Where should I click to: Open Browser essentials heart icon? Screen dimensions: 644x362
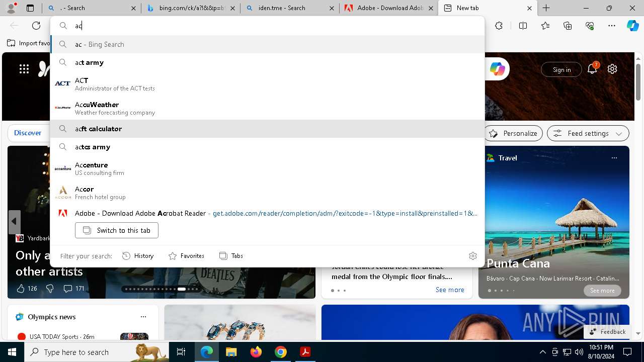coord(590,26)
